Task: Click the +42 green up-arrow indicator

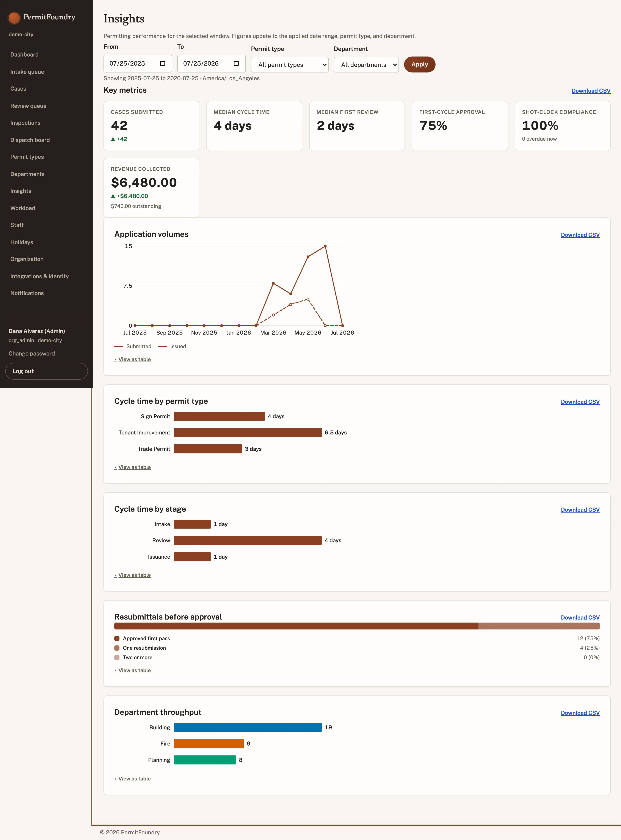Action: 119,139
